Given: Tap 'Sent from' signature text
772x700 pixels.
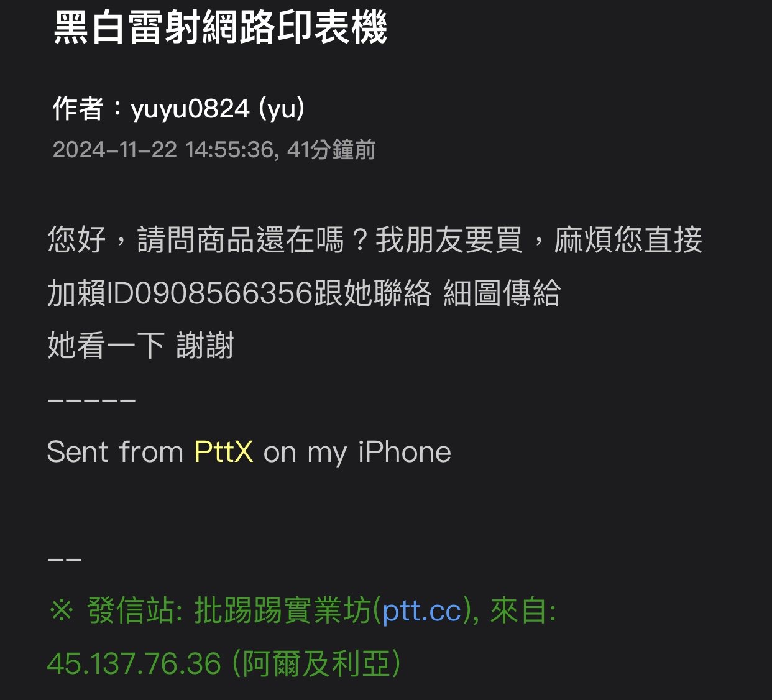Looking at the screenshot, I should coord(115,452).
